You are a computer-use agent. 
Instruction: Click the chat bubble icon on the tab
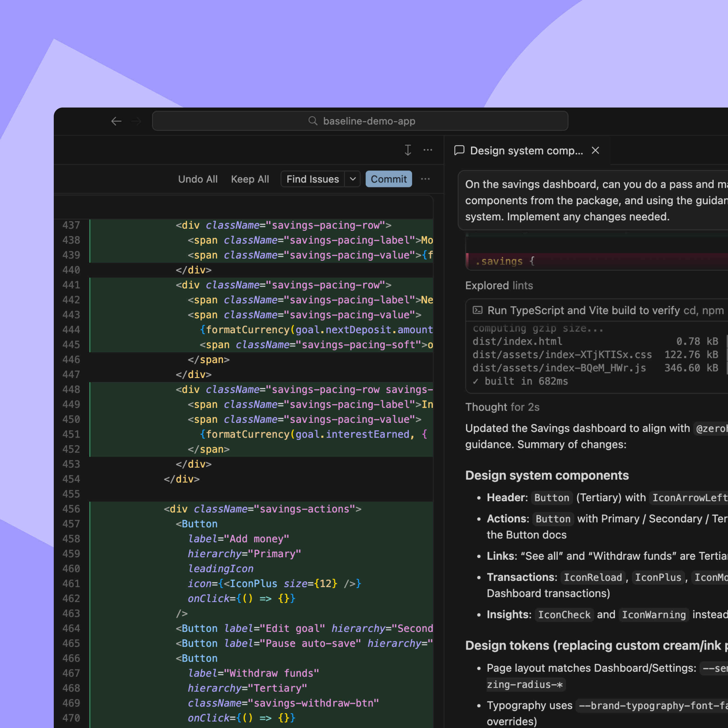(459, 150)
